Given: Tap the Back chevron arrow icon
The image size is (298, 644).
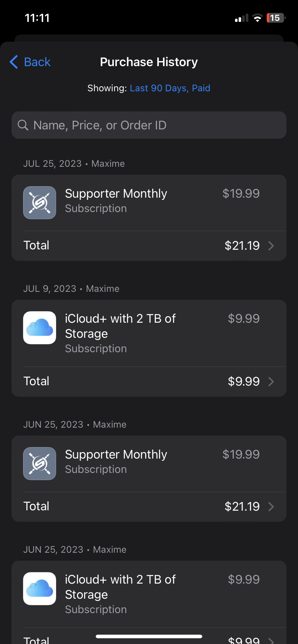Looking at the screenshot, I should [14, 62].
